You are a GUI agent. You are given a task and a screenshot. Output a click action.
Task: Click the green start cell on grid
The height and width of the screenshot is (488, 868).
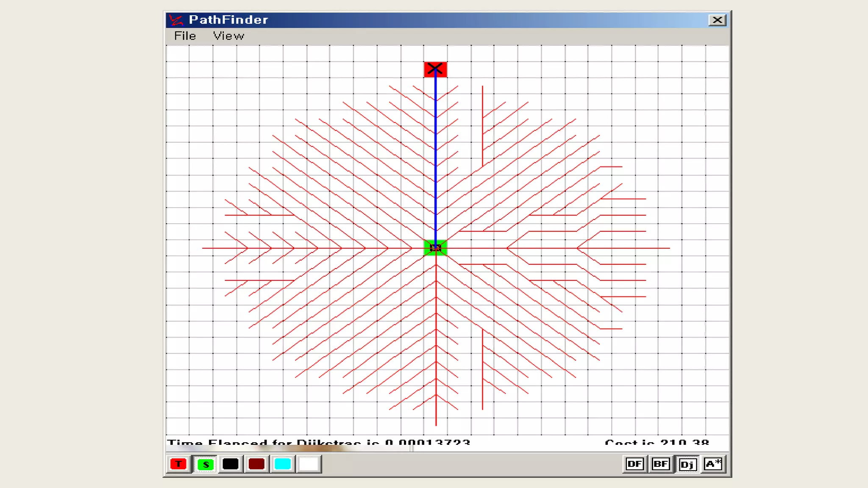[x=435, y=248]
